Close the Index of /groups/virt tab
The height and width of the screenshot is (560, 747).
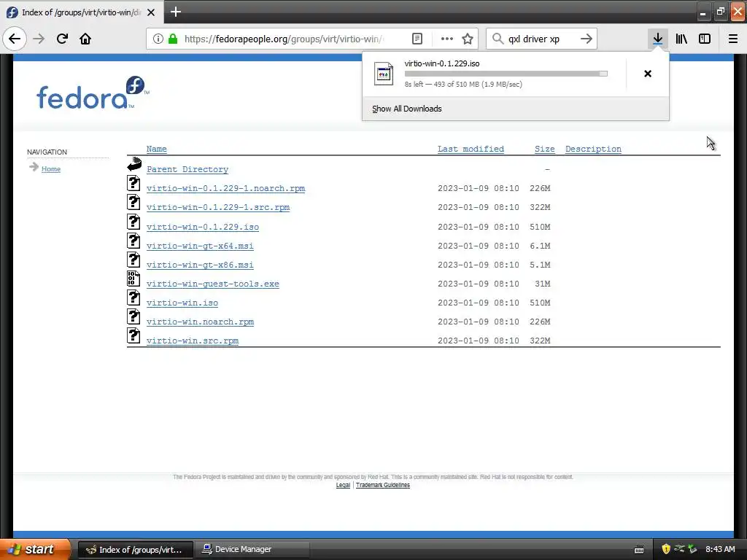pos(151,12)
